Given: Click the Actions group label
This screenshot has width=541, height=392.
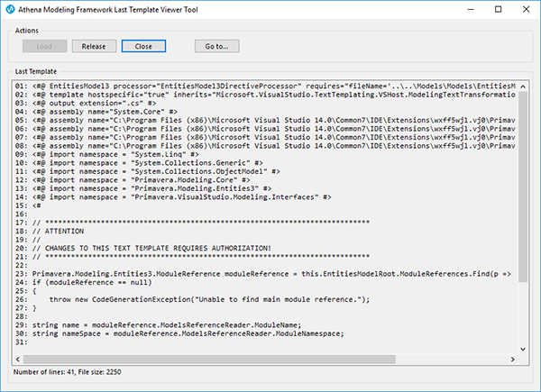Looking at the screenshot, I should [26, 31].
